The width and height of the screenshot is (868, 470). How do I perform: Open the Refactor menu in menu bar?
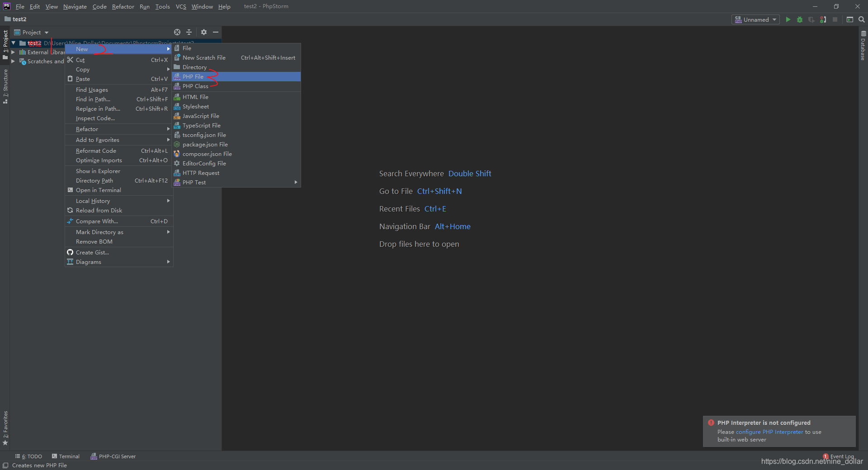pyautogui.click(x=123, y=6)
